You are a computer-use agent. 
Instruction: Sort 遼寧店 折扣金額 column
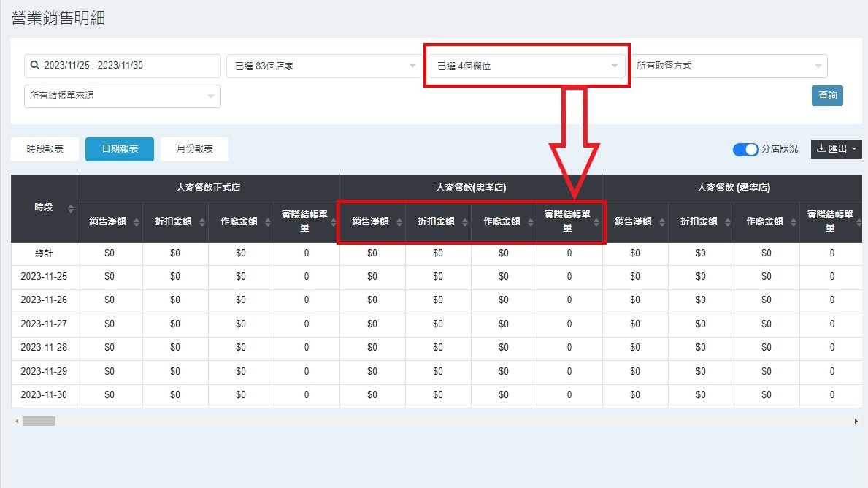click(x=727, y=222)
